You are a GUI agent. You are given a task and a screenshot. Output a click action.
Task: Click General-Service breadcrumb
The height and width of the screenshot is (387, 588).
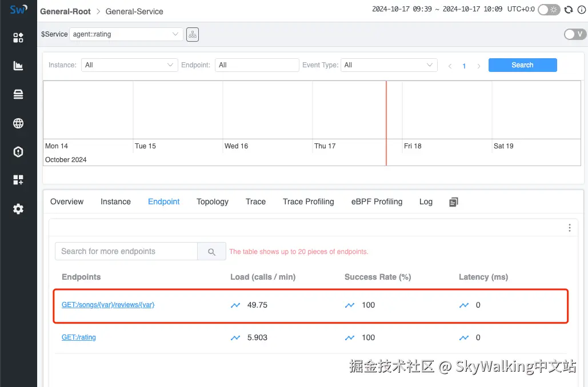pyautogui.click(x=134, y=11)
